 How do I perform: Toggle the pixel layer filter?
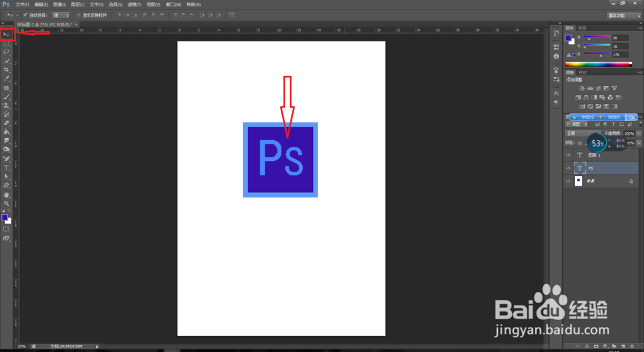pos(597,124)
